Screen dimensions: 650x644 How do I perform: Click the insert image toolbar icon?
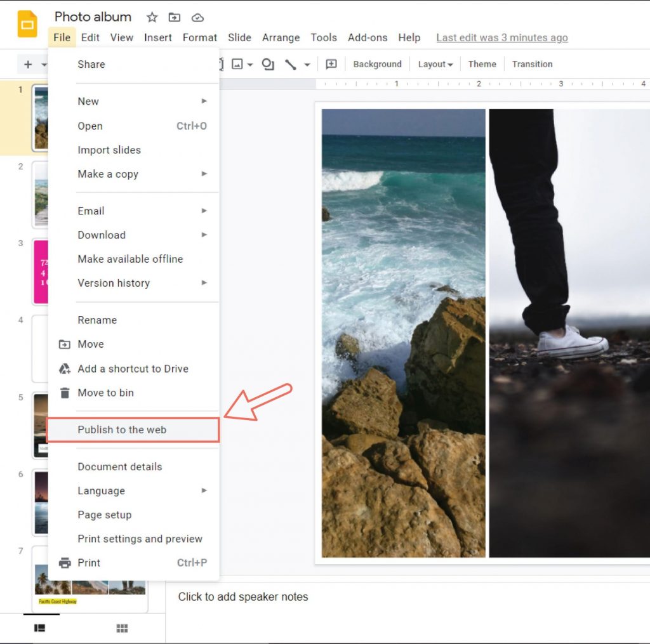pyautogui.click(x=237, y=64)
